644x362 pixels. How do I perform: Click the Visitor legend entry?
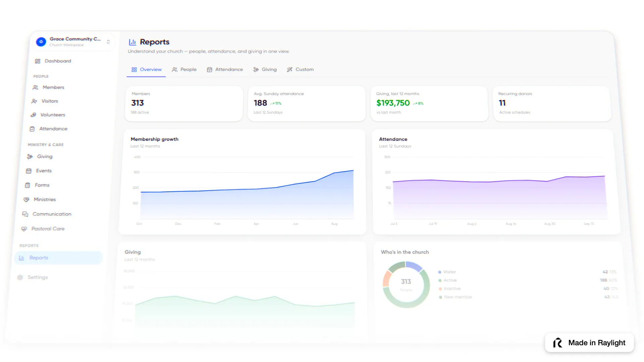[447, 272]
